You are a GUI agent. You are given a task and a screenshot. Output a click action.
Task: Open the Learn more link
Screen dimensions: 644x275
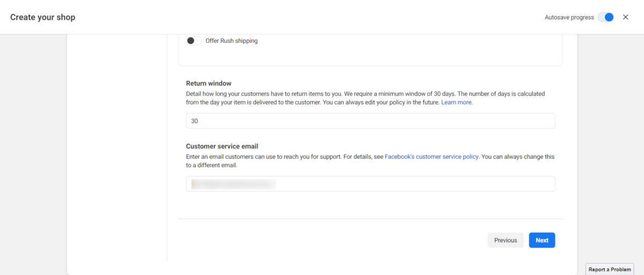coord(456,102)
